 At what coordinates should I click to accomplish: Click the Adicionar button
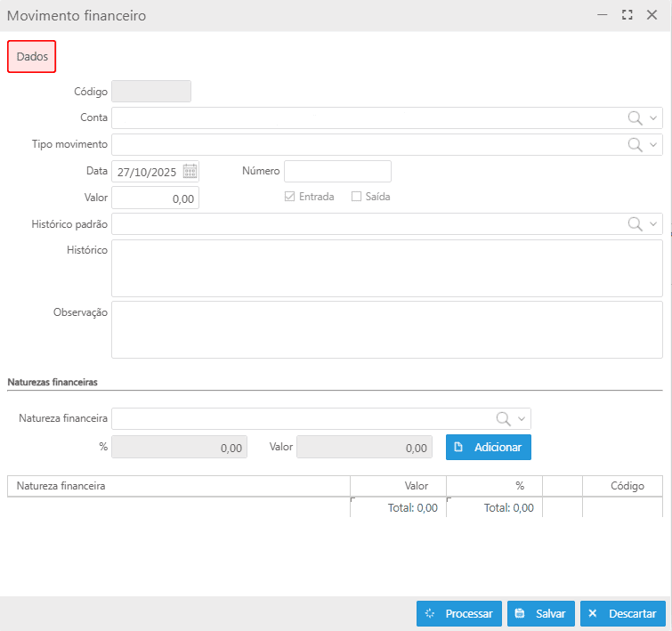click(488, 447)
